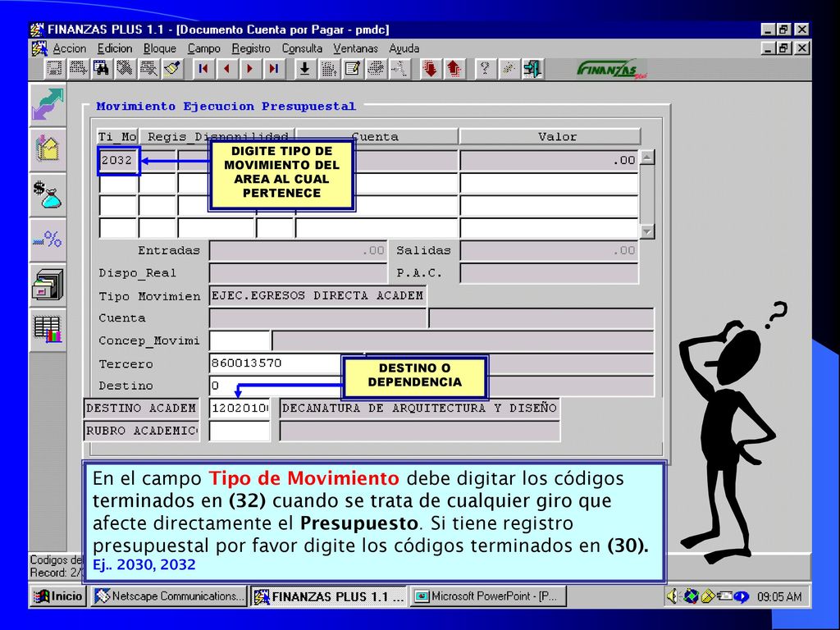Click the empty Concep_Movimi code field
This screenshot has height=630, width=840.
(x=240, y=340)
